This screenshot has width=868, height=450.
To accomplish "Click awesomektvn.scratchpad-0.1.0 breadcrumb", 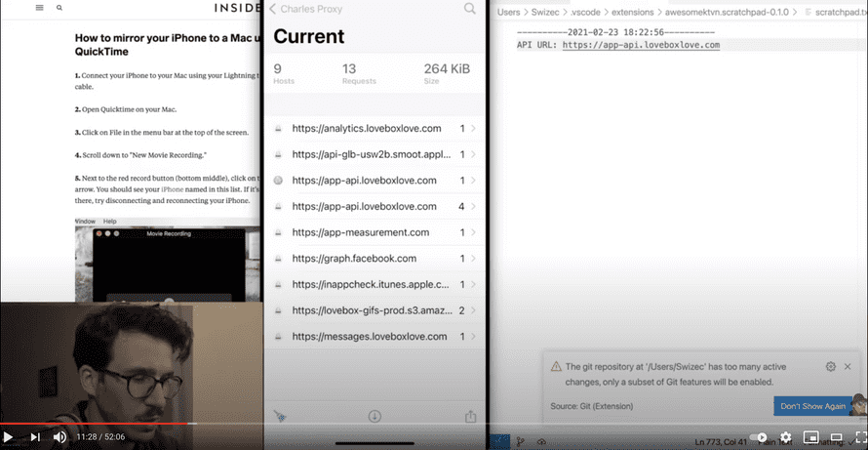I will [x=727, y=12].
